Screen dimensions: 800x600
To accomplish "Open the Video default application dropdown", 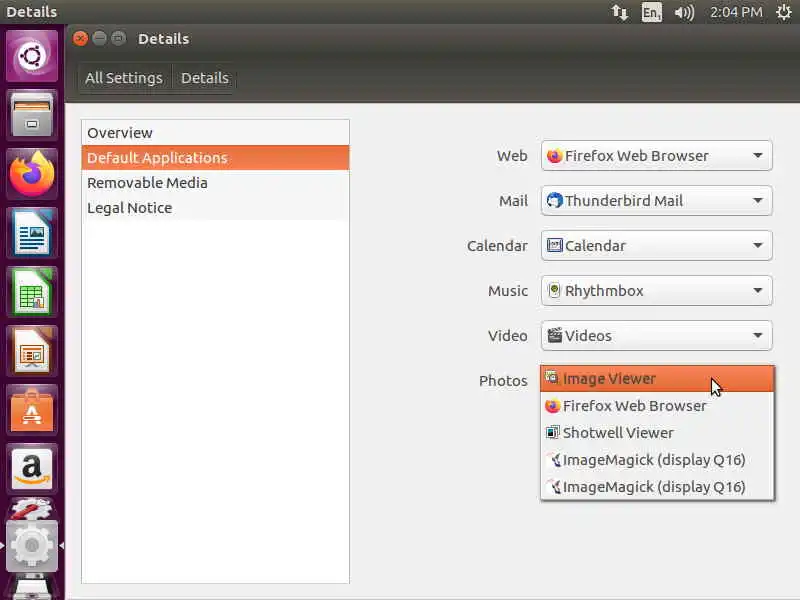I will click(657, 335).
